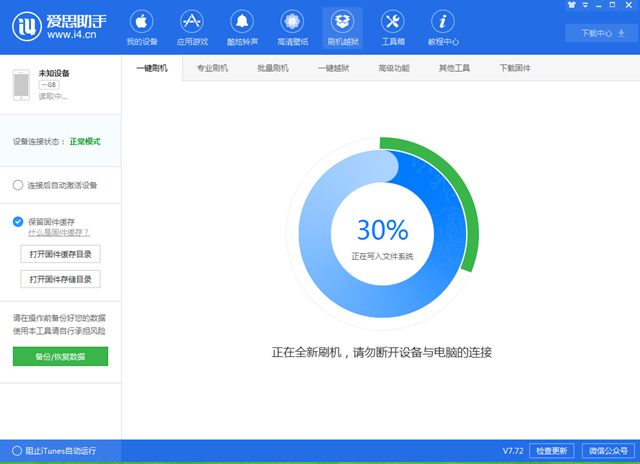Viewport: 640px width, 464px height.
Task: Open 应用游戏 apps and games section
Action: (x=192, y=28)
